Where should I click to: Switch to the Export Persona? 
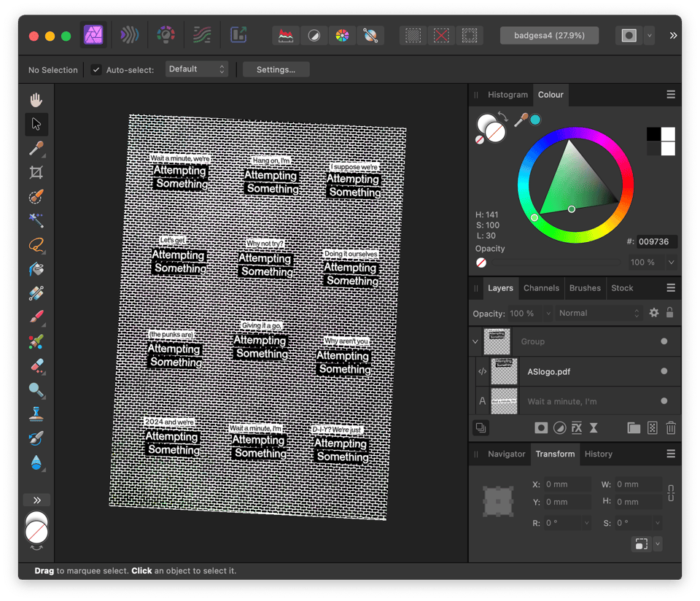tap(238, 35)
